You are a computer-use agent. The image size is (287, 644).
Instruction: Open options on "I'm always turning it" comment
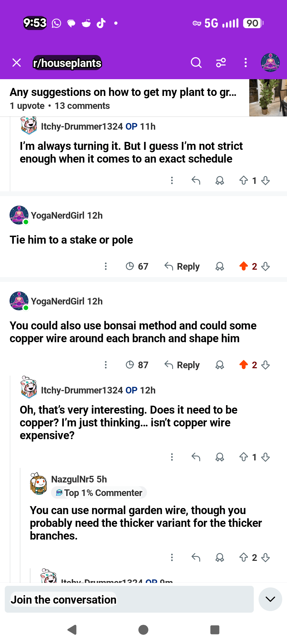point(172,181)
